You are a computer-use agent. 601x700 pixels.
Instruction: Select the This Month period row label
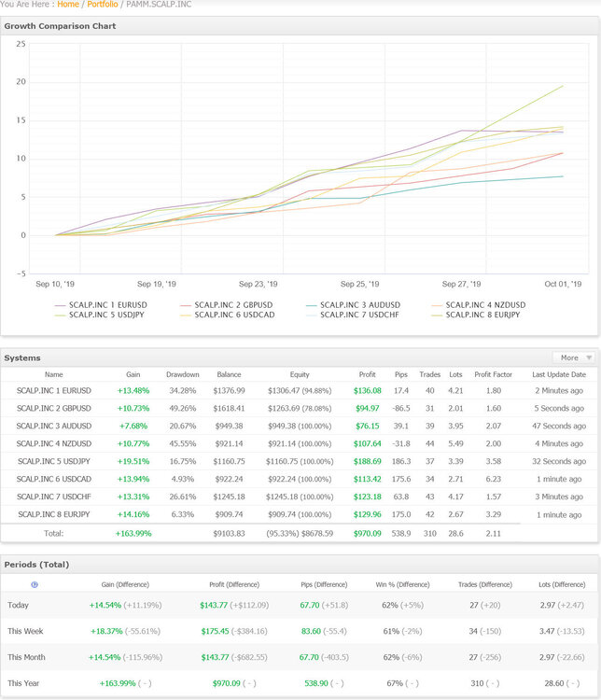coord(26,657)
